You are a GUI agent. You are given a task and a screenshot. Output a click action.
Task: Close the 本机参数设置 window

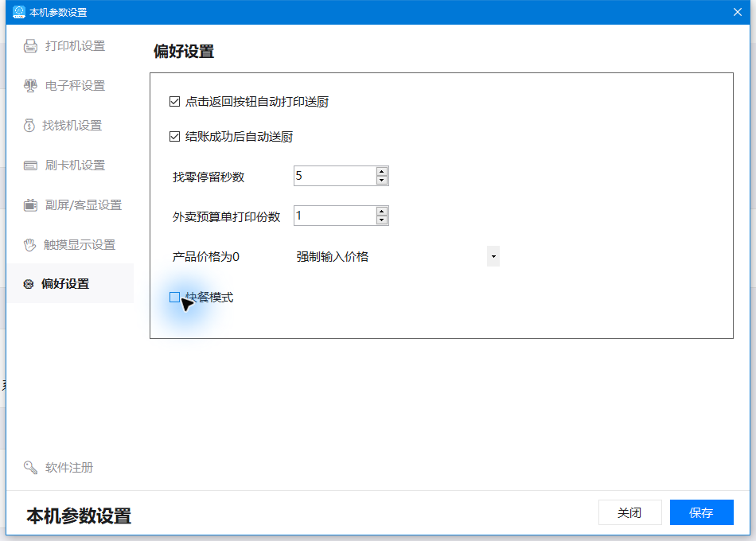tap(738, 12)
